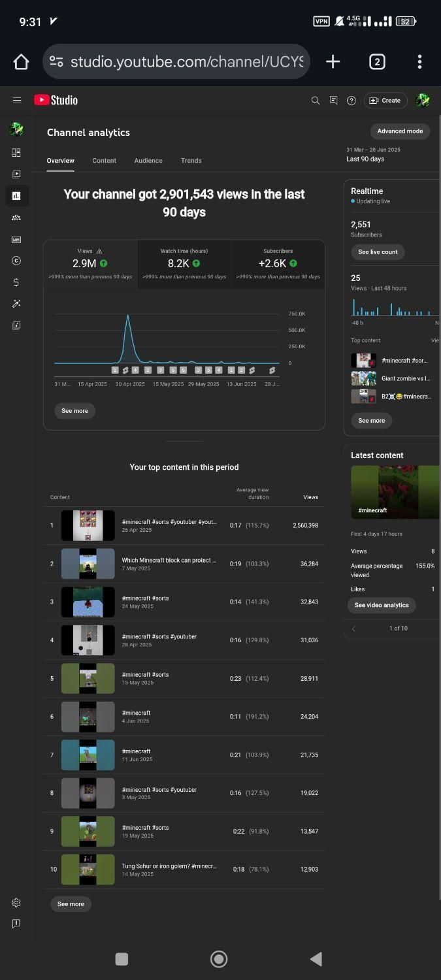Open the video dated 3 May 2025
This screenshot has height=980, width=441.
pos(159,790)
